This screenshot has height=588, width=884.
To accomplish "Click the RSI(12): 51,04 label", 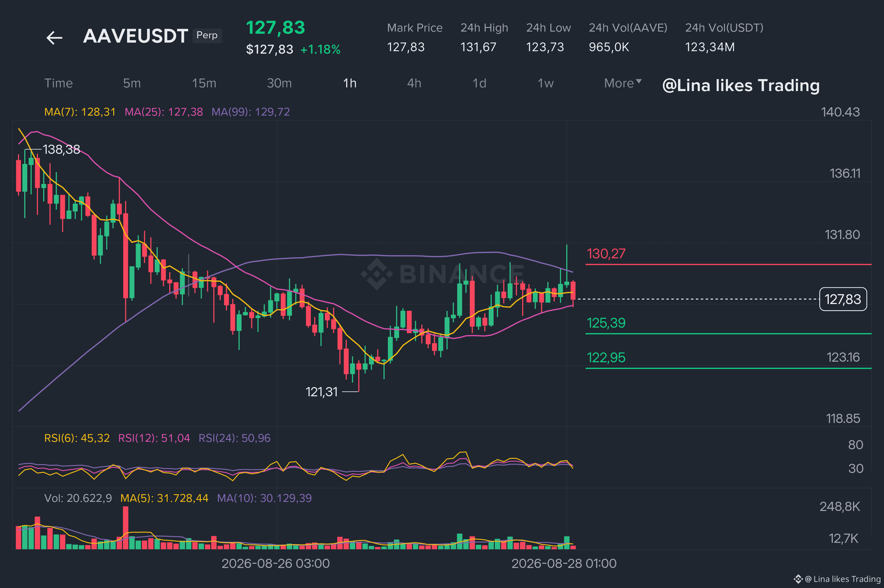I will coord(154,438).
